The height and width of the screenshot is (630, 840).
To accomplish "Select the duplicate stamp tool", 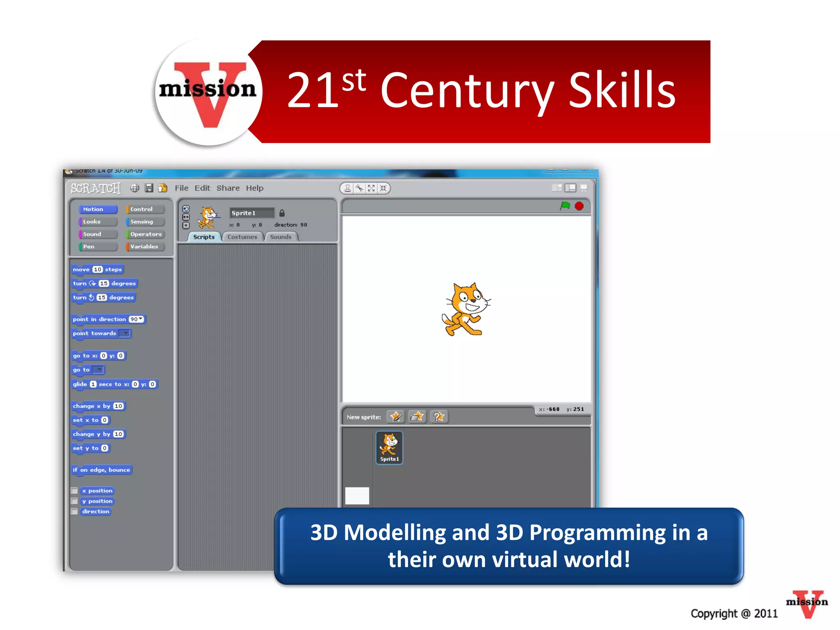I will coord(347,188).
